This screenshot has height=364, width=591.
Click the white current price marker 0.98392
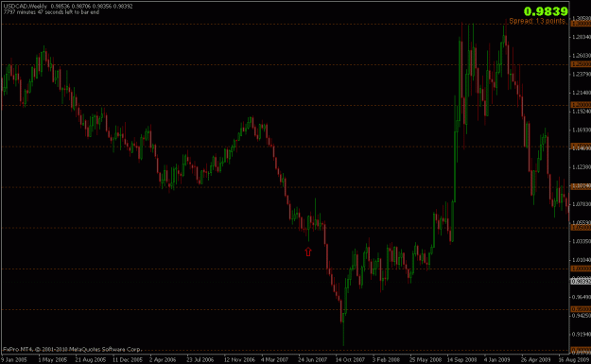[581, 281]
